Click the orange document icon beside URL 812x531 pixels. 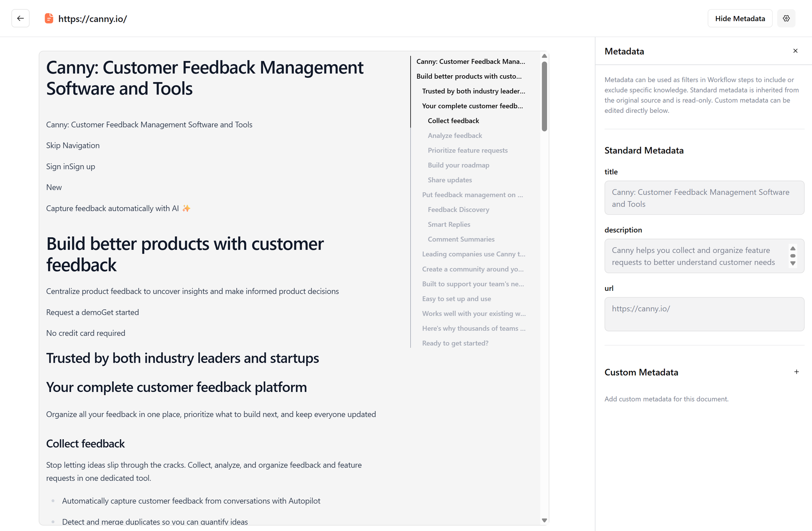(x=49, y=19)
